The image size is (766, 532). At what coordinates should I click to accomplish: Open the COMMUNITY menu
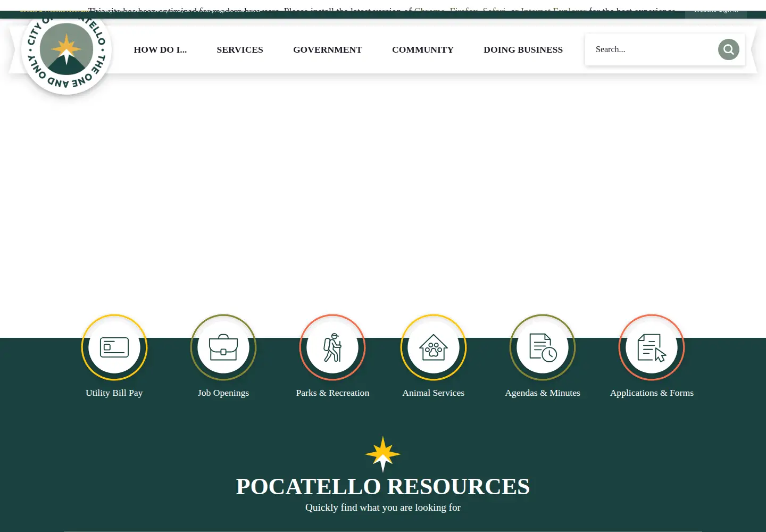click(x=423, y=49)
